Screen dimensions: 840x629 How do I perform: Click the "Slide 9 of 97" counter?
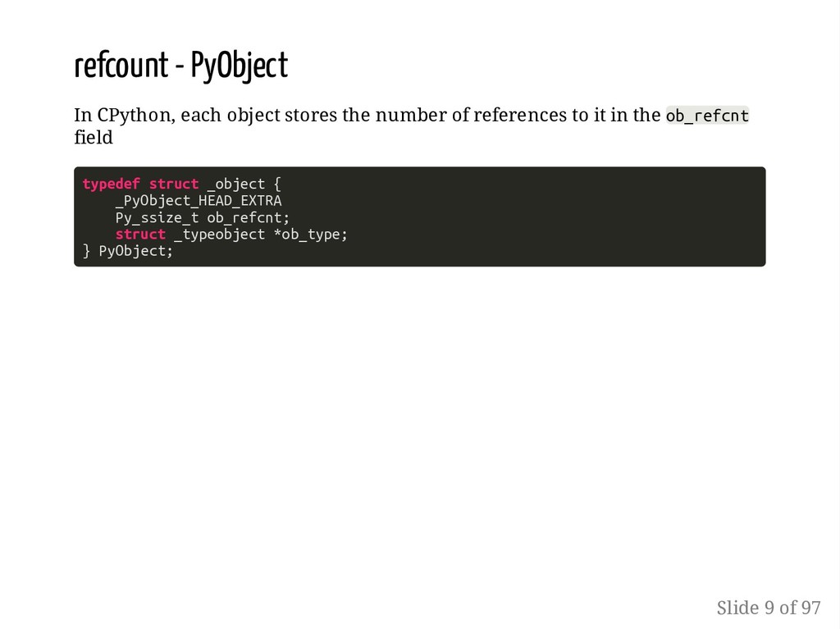(x=769, y=608)
